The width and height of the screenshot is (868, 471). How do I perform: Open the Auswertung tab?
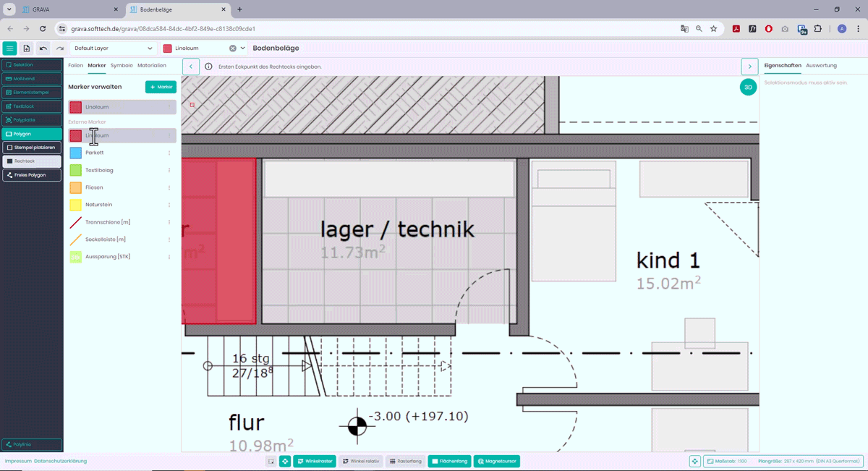[x=821, y=66]
